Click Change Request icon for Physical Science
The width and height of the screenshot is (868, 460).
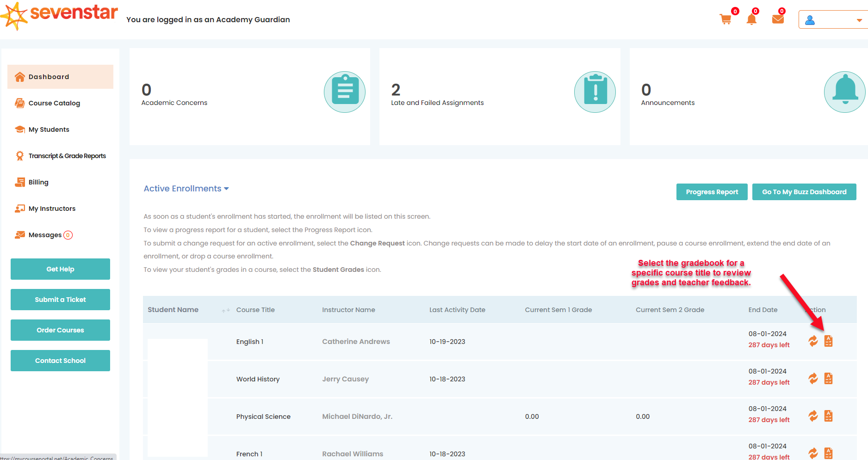(x=813, y=416)
